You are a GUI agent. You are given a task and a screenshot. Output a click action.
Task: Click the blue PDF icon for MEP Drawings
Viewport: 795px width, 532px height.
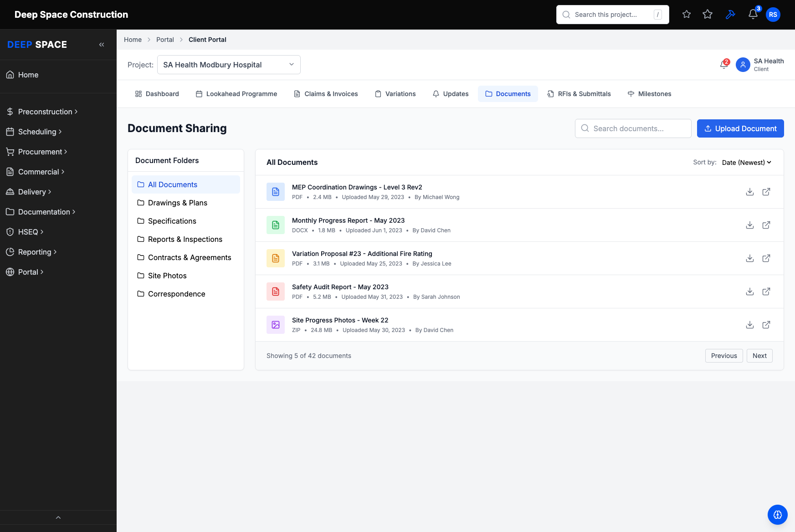click(x=276, y=192)
